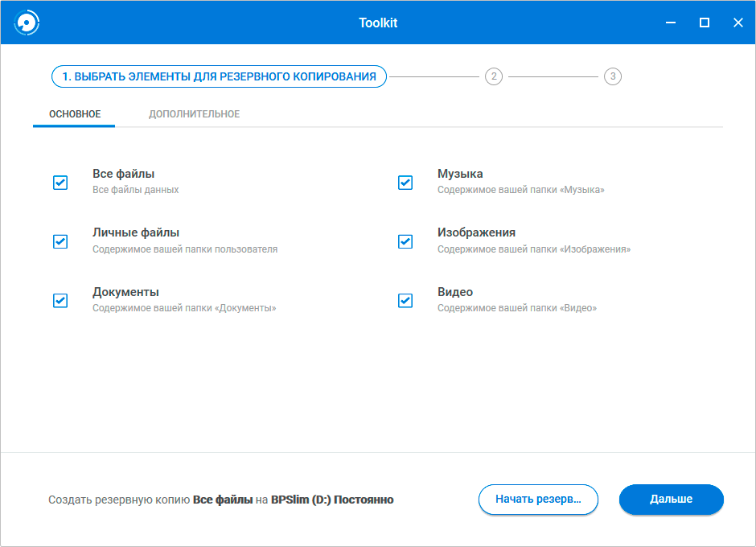
Task: Click the Личные файлы label
Action: (136, 232)
